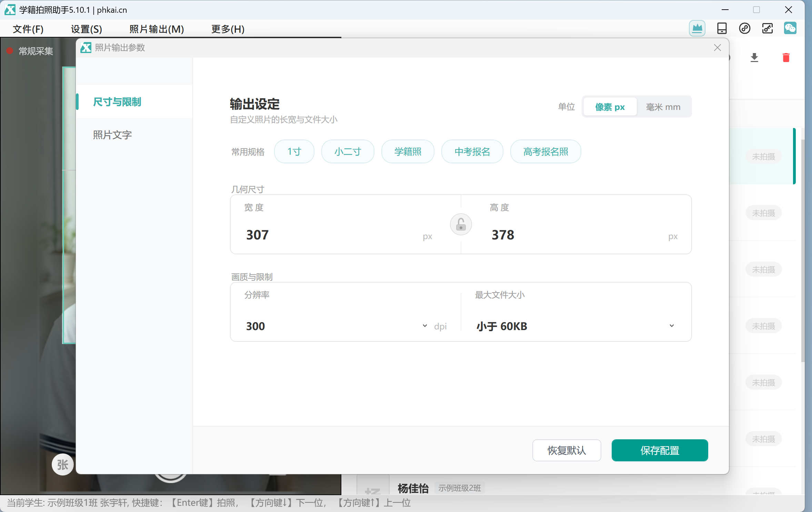Switch unit to 像素 px
This screenshot has height=512, width=812.
click(x=610, y=107)
